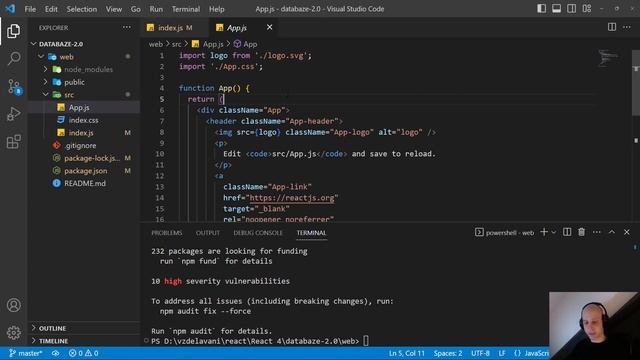Open the .gitignore file

(x=84, y=145)
